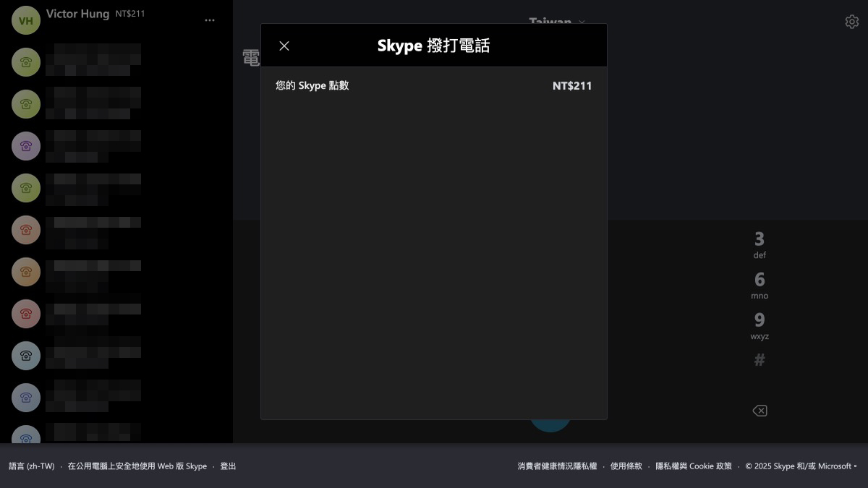Open 使用條款 terms link
The width and height of the screenshot is (868, 488).
point(626,466)
